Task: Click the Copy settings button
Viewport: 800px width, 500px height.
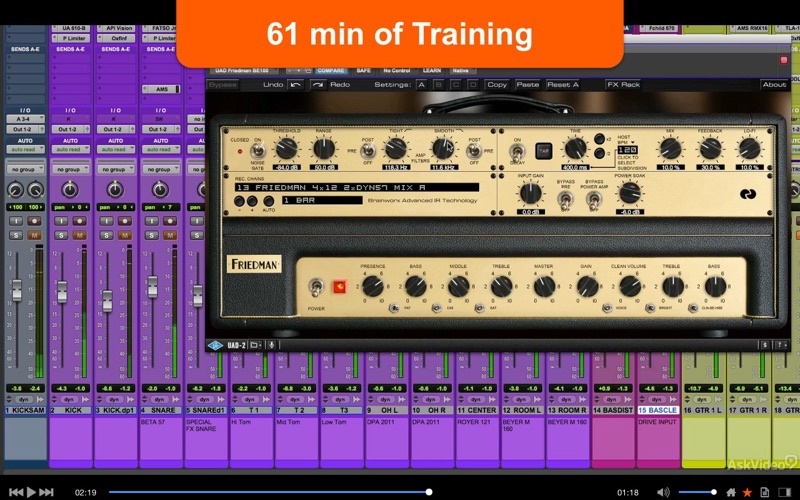Action: tap(496, 85)
